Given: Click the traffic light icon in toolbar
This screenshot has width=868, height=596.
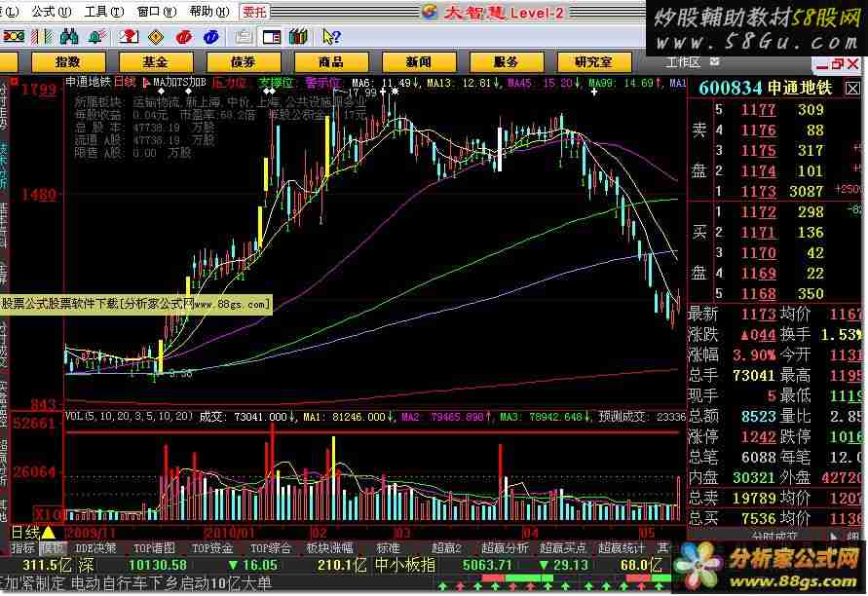Looking at the screenshot, I should [x=14, y=37].
